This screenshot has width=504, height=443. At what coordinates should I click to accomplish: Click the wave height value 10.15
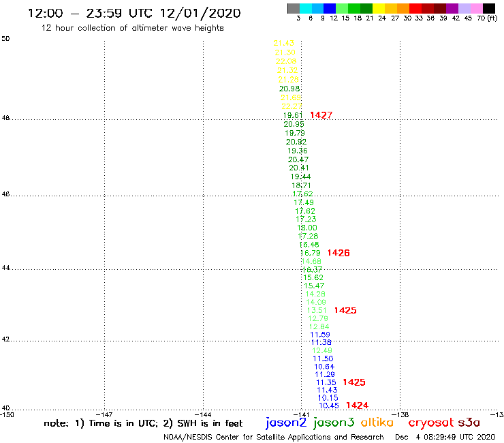(328, 398)
